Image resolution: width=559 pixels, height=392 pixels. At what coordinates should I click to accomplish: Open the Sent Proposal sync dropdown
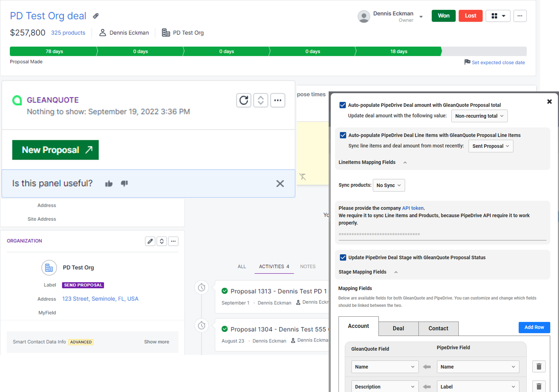[x=491, y=146]
